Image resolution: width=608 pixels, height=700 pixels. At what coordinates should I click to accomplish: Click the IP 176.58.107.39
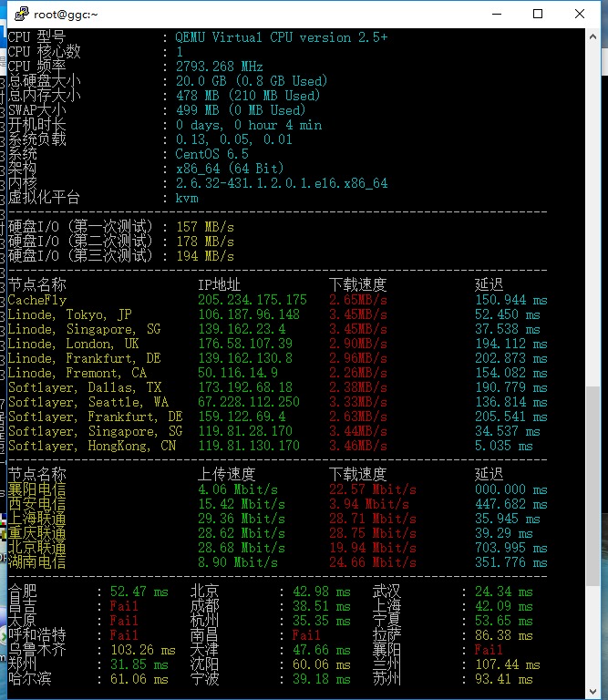point(245,344)
